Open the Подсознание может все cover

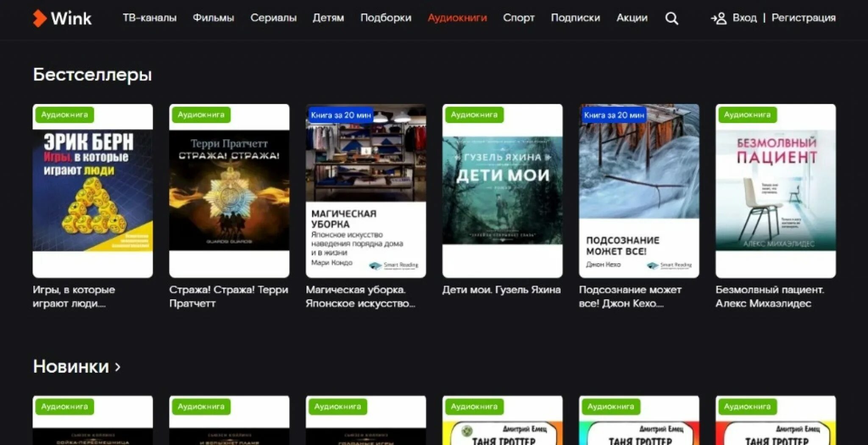639,191
